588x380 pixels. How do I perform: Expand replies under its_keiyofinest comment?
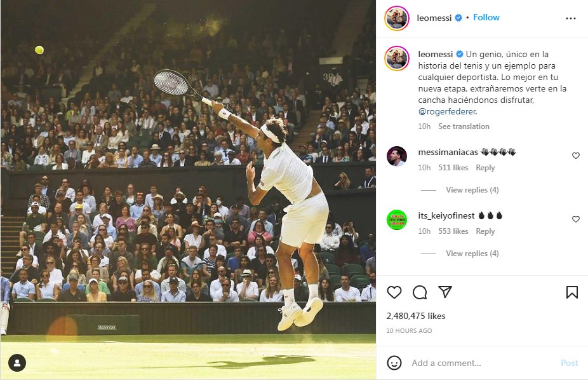coord(472,254)
